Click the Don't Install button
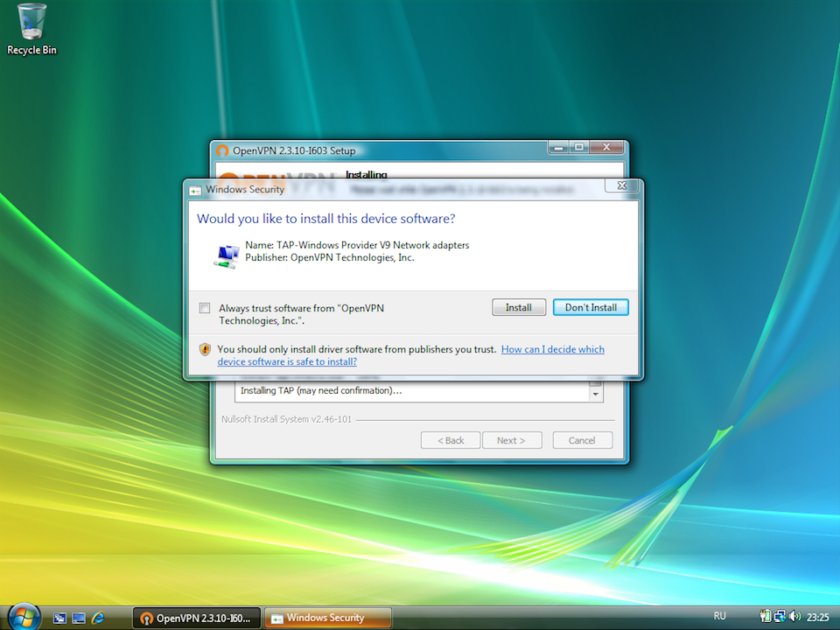Screen dimensions: 840x630 (591, 307)
